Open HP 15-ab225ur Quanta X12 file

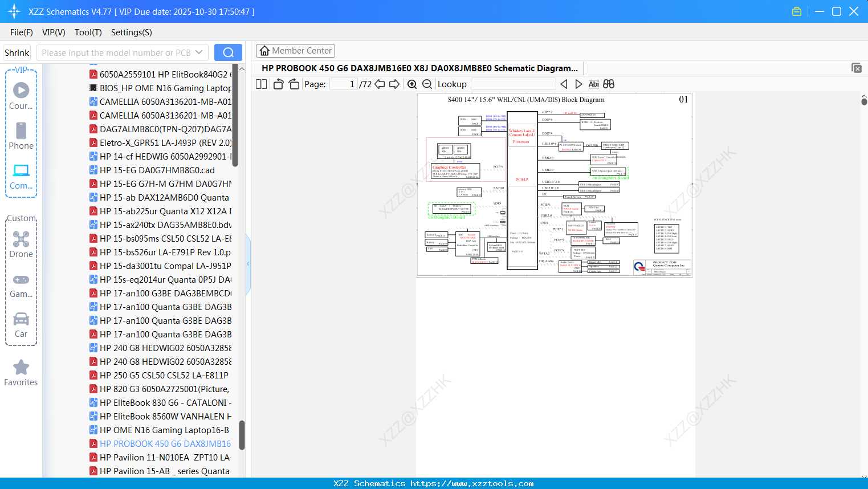click(x=160, y=211)
